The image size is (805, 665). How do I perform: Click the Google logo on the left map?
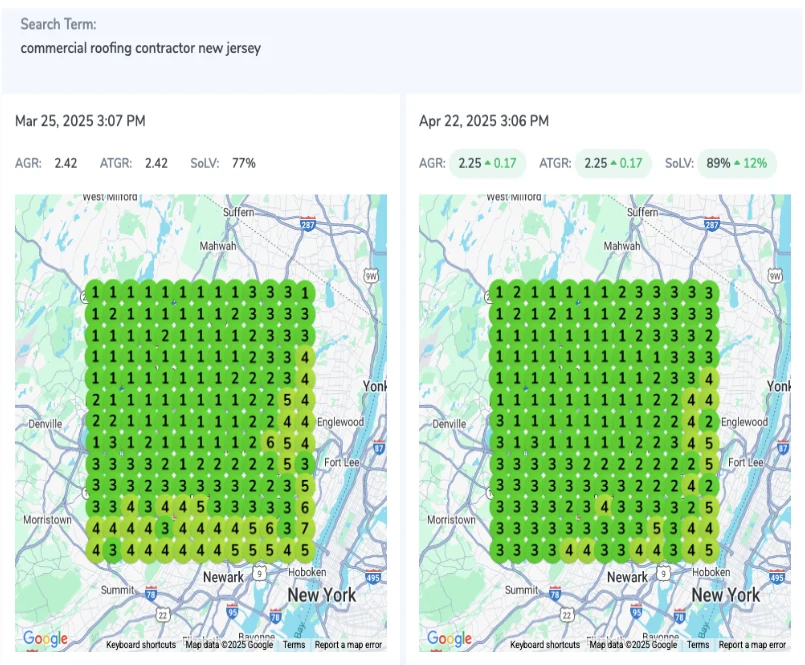click(45, 639)
